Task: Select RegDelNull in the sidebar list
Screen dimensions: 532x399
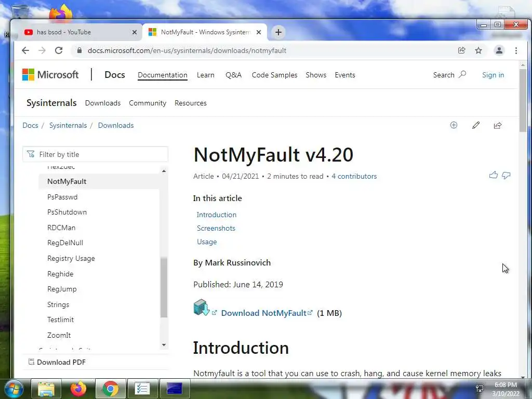Action: click(65, 243)
